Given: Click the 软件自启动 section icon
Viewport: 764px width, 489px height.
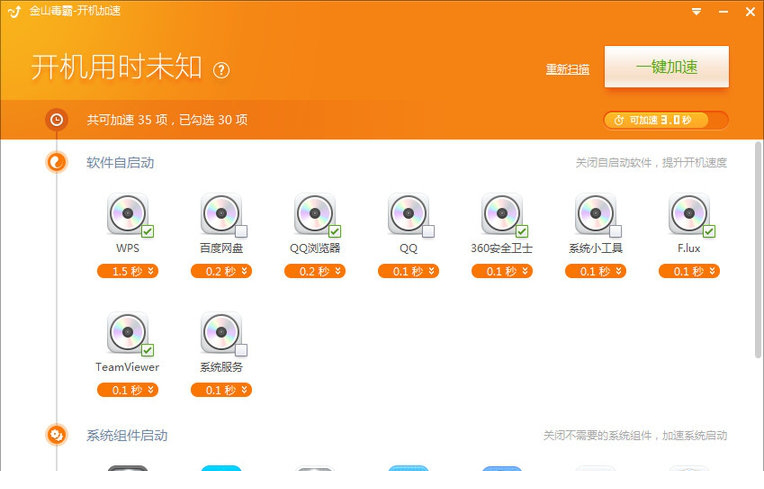Looking at the screenshot, I should coord(57,162).
